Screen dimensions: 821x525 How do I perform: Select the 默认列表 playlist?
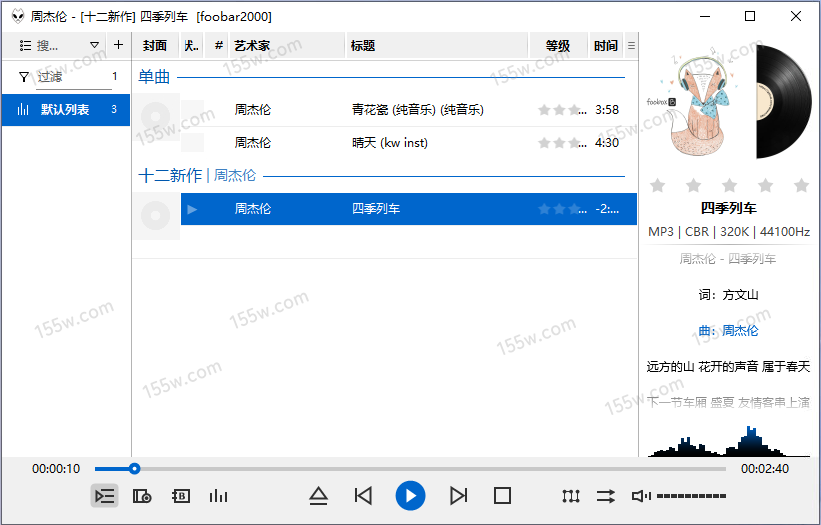point(65,109)
